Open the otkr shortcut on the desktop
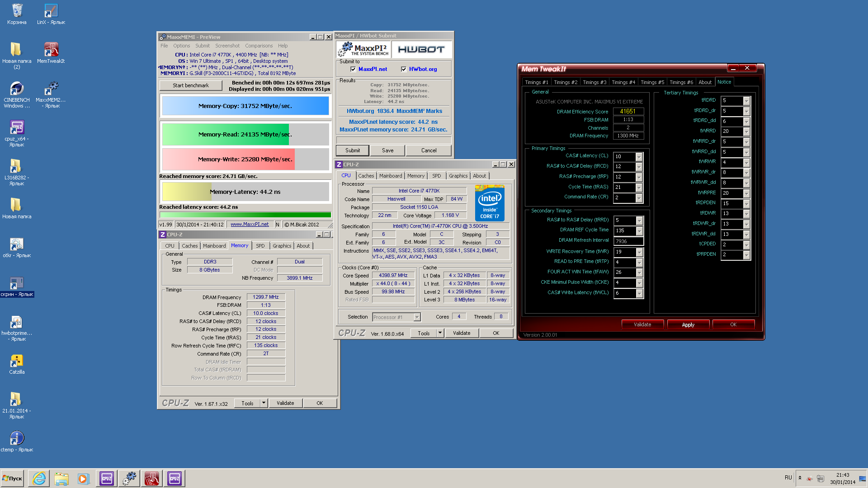This screenshot has width=868, height=488. (x=17, y=248)
